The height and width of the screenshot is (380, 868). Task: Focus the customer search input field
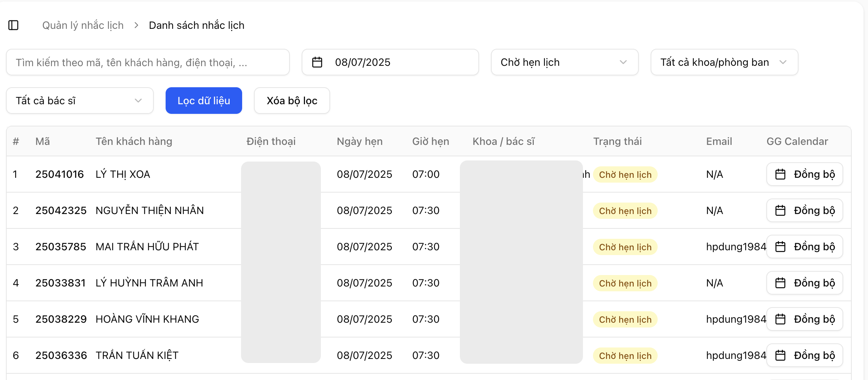(148, 62)
